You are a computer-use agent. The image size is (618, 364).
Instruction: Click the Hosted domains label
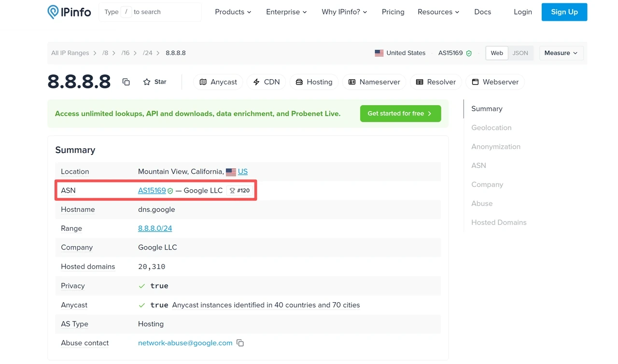pyautogui.click(x=88, y=266)
